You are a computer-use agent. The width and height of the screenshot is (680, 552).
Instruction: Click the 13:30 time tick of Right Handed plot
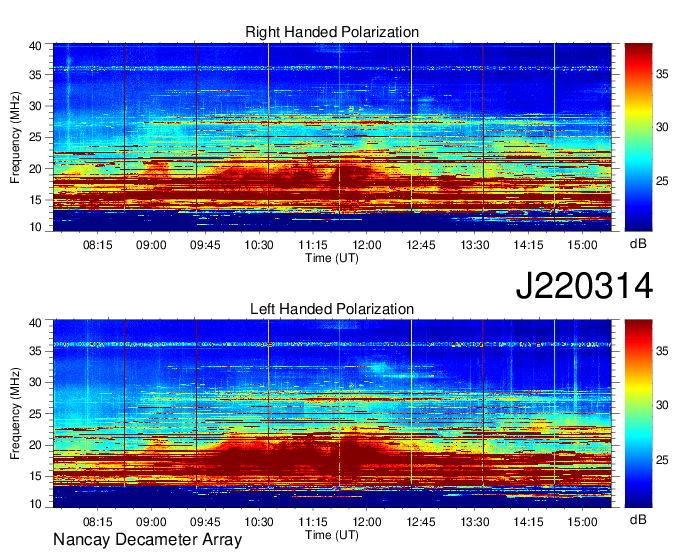coord(475,245)
